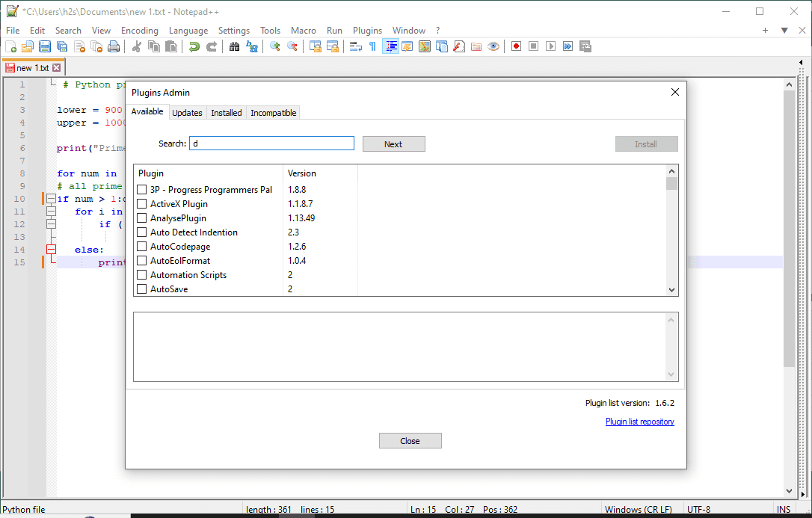812x518 pixels.
Task: Click Run Macro Multiple Times icon
Action: pos(568,46)
